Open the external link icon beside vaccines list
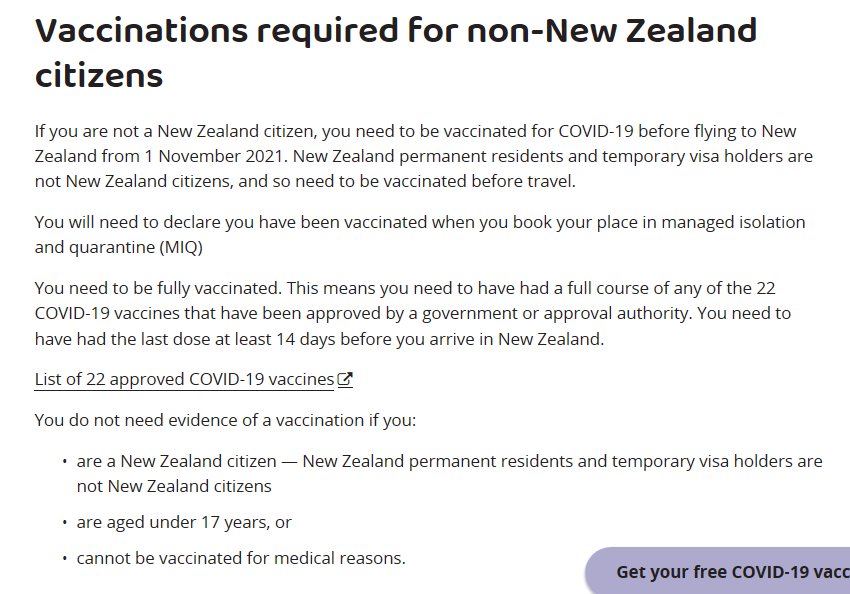Screen dimensions: 850x594 point(345,380)
